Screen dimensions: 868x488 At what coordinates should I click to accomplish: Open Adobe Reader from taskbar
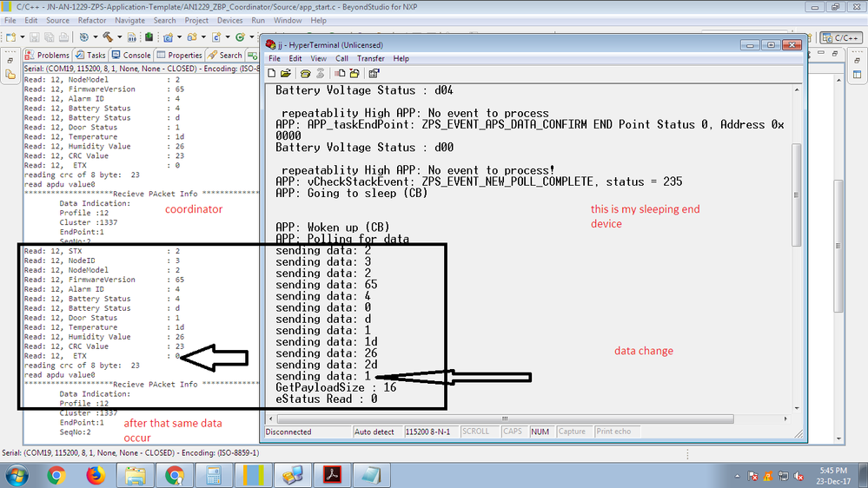pyautogui.click(x=332, y=475)
